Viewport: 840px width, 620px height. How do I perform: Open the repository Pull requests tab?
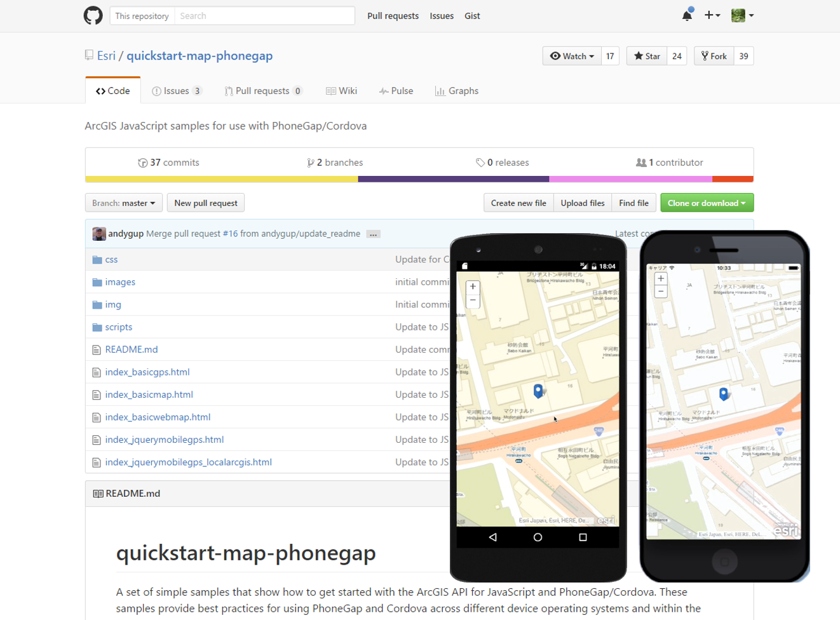pyautogui.click(x=263, y=91)
